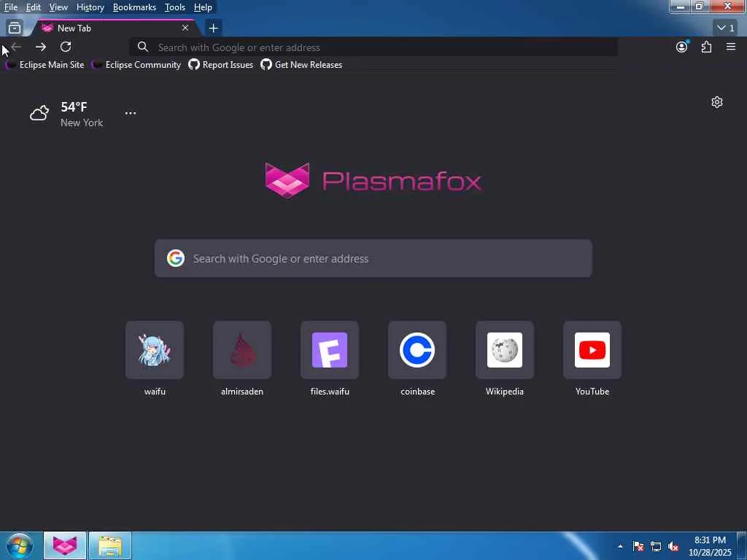Open Action Center flag tray icon
This screenshot has height=560, width=747.
pos(638,546)
